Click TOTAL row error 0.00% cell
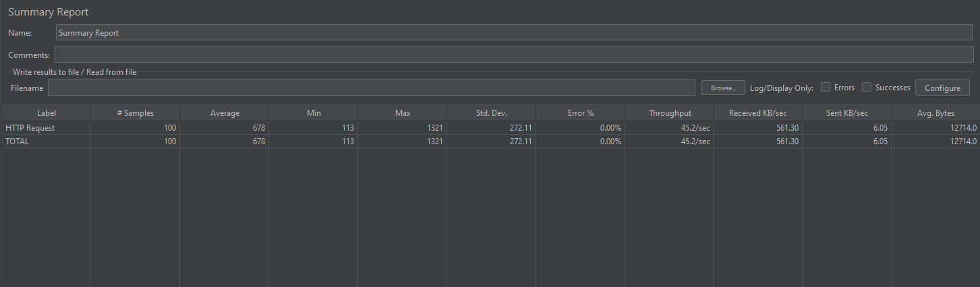 [581, 141]
